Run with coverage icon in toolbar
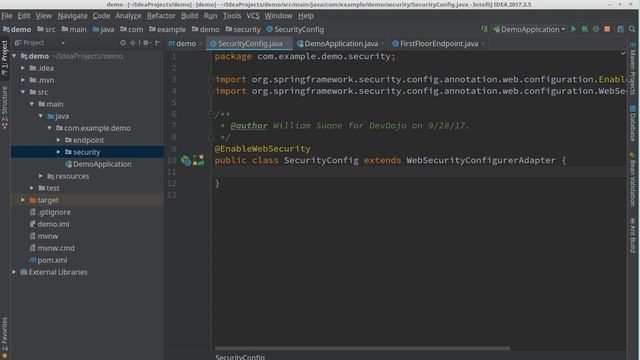 [596, 29]
